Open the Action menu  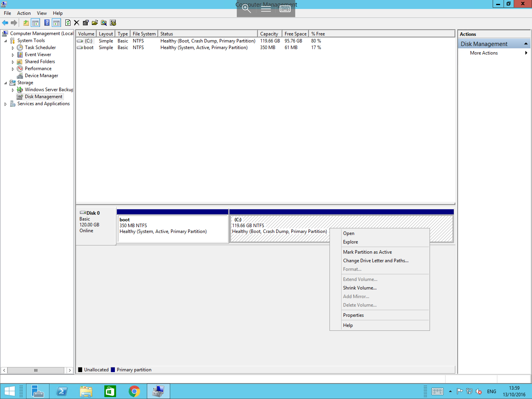(x=24, y=13)
